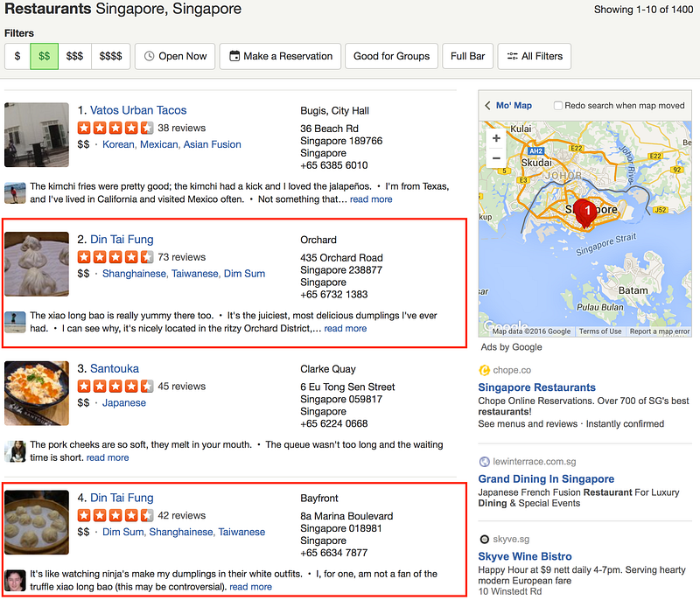Click calendar icon in Make a Reservation
700x600 pixels.
234,56
